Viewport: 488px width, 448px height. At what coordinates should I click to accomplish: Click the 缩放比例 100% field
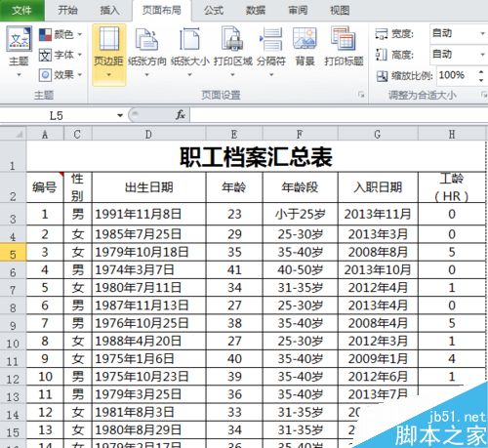click(456, 76)
